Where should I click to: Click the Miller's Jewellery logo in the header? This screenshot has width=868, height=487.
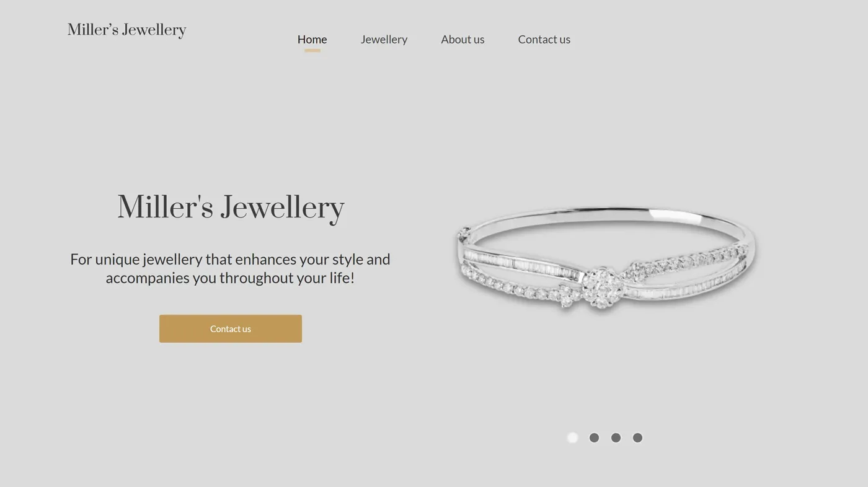(126, 30)
